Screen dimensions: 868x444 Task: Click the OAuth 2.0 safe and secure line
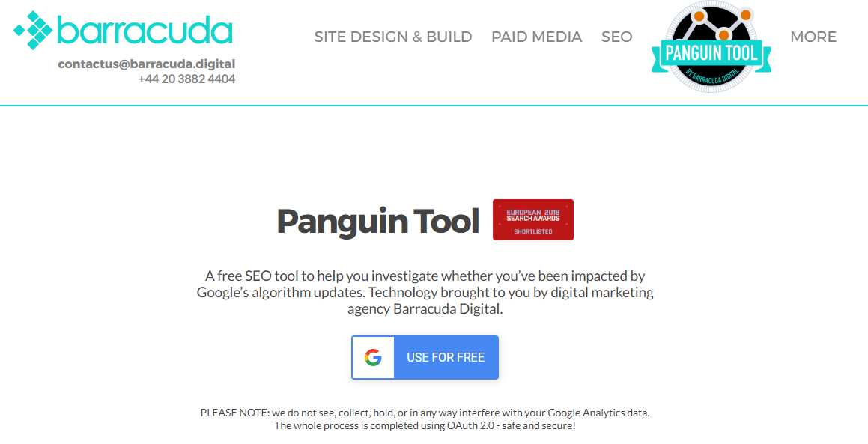[x=425, y=426]
